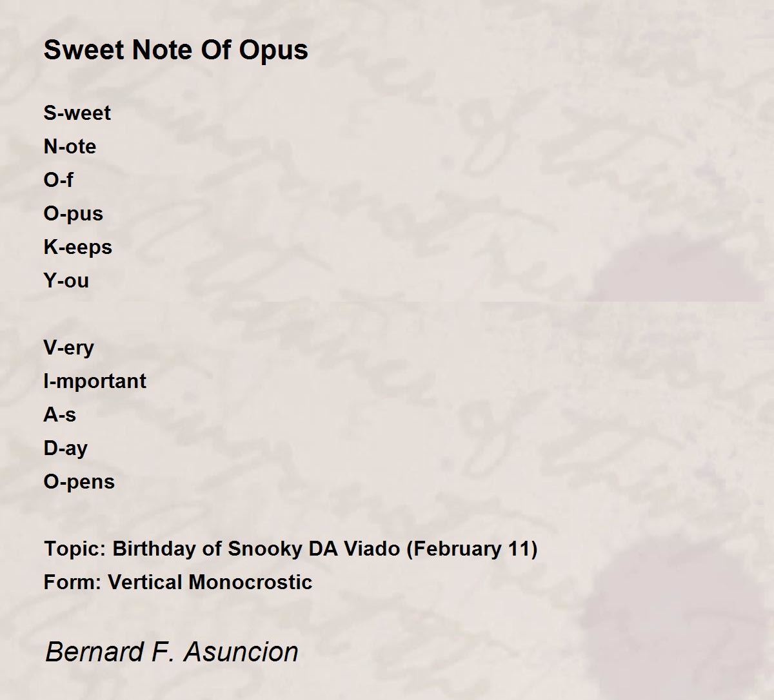Click the line V-ery
The width and height of the screenshot is (774, 700).
point(68,348)
